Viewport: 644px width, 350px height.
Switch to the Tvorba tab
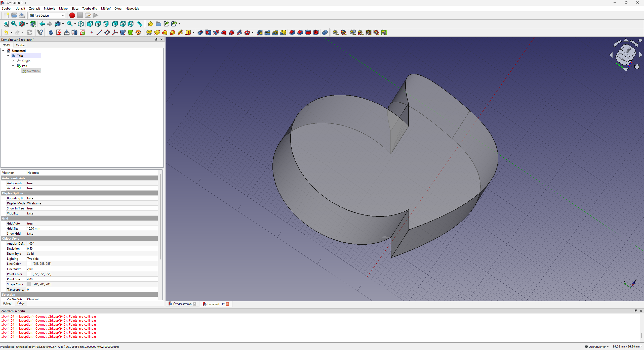pyautogui.click(x=20, y=45)
